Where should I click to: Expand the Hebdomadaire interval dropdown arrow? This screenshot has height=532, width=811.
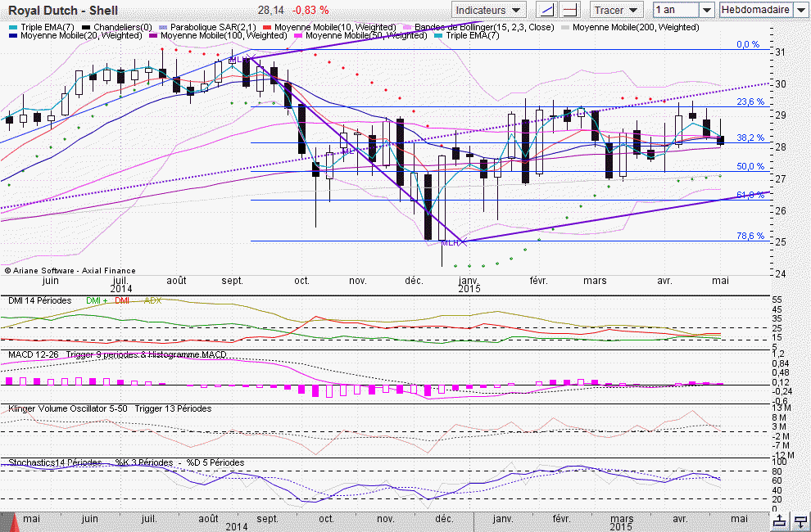coord(800,10)
